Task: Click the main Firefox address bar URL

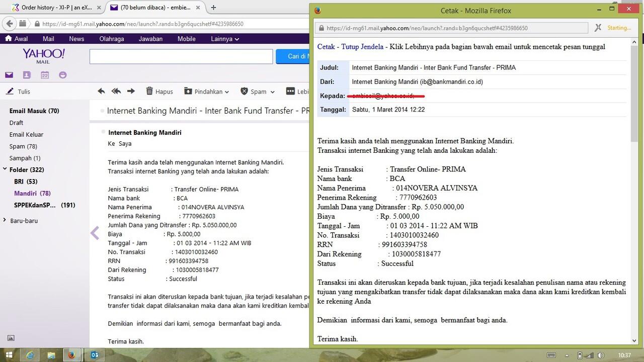Action: [143, 24]
